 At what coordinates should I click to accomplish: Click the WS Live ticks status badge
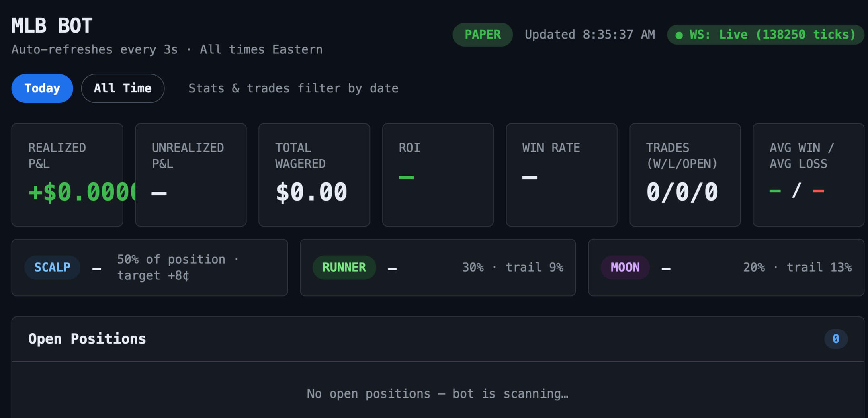766,35
